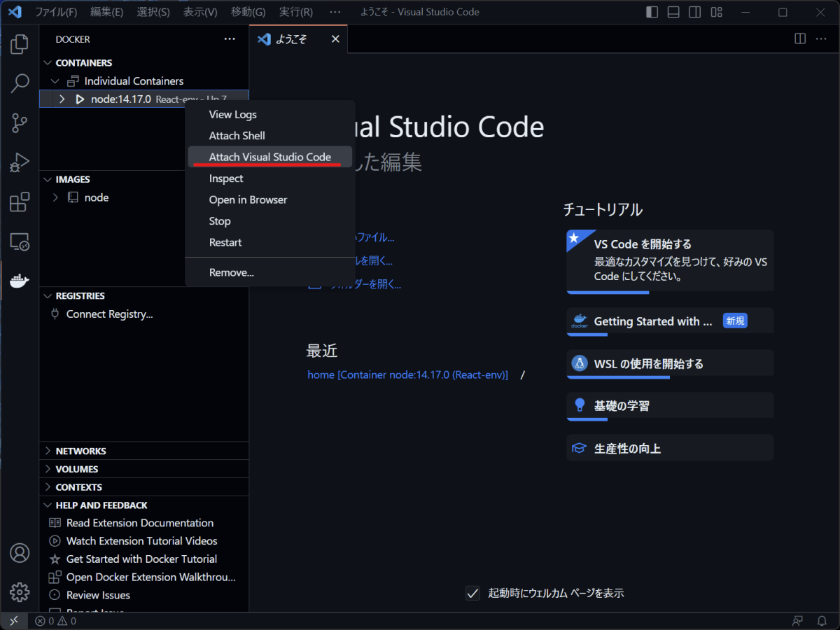Click the VS Code logo in title bar
Screen dimensions: 840x630
15,12
